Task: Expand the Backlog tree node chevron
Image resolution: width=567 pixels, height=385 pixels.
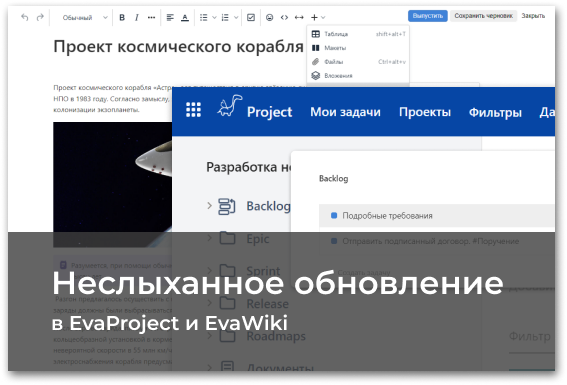Action: (209, 206)
